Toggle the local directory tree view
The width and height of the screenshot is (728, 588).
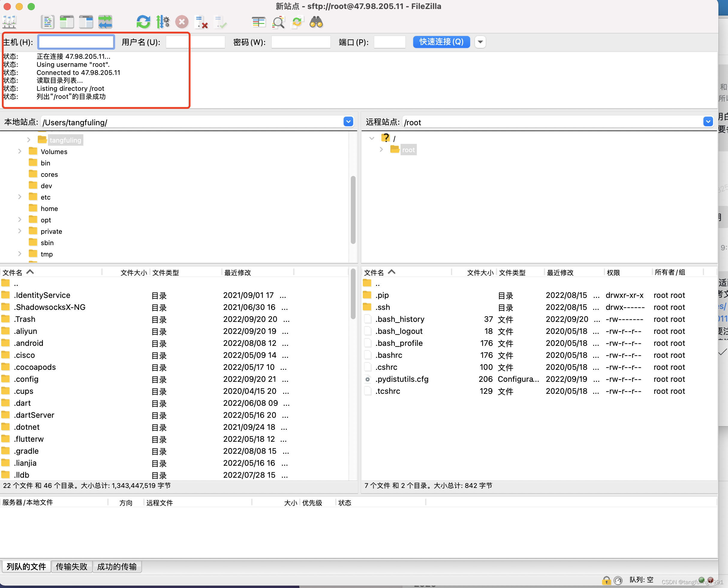67,22
